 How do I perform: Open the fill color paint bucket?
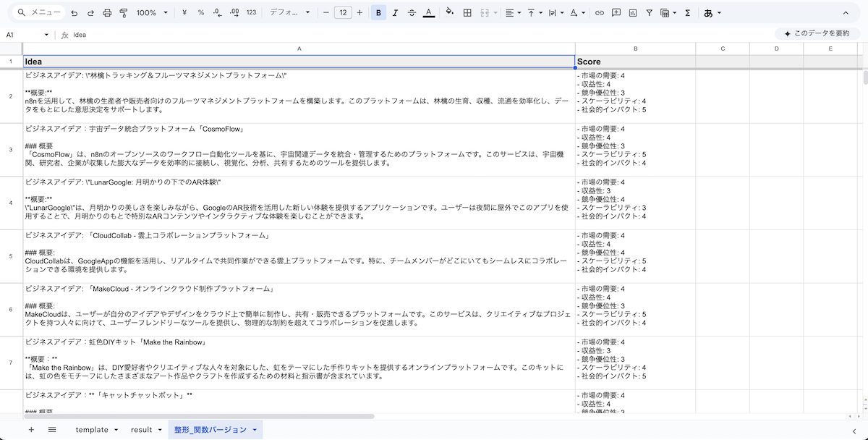(449, 12)
